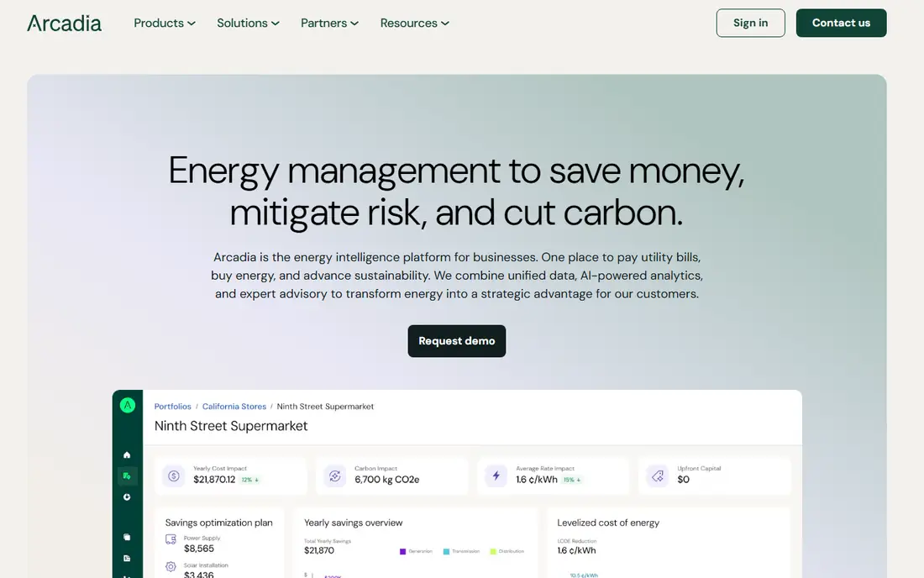Open the Portfolios breadcrumb link
924x578 pixels.
click(x=173, y=407)
